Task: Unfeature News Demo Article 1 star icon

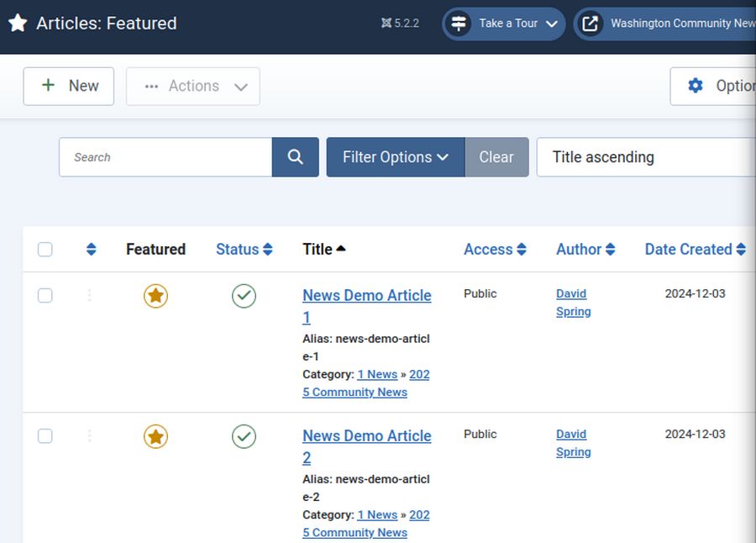Action: (155, 296)
